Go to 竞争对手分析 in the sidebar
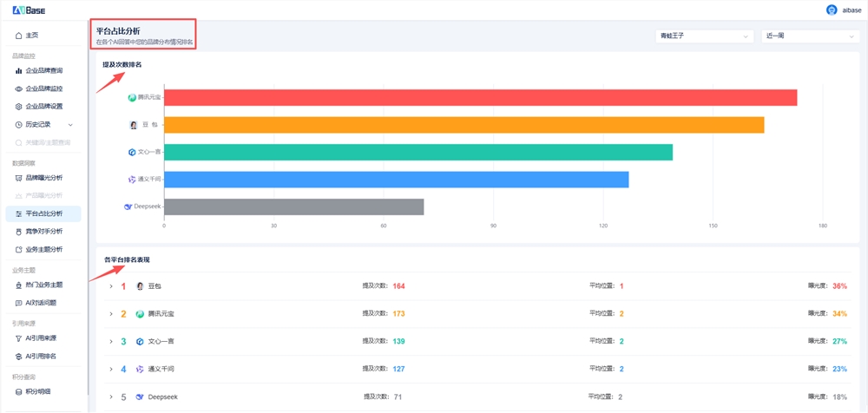The width and height of the screenshot is (868, 413). coord(43,232)
